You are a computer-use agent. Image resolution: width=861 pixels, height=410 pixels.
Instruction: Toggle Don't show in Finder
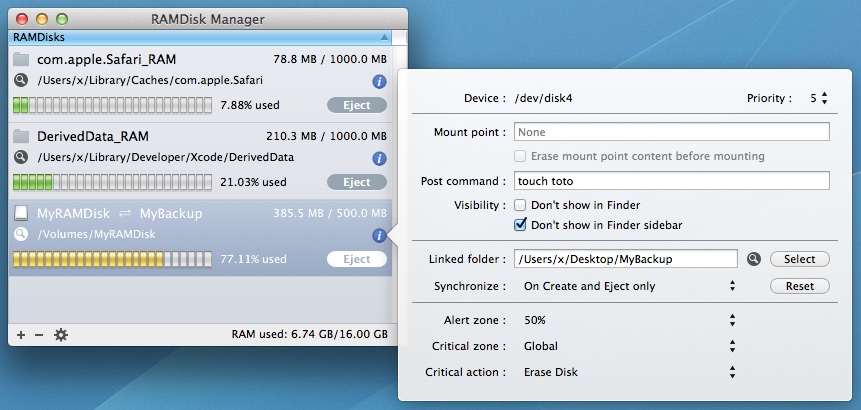click(519, 205)
